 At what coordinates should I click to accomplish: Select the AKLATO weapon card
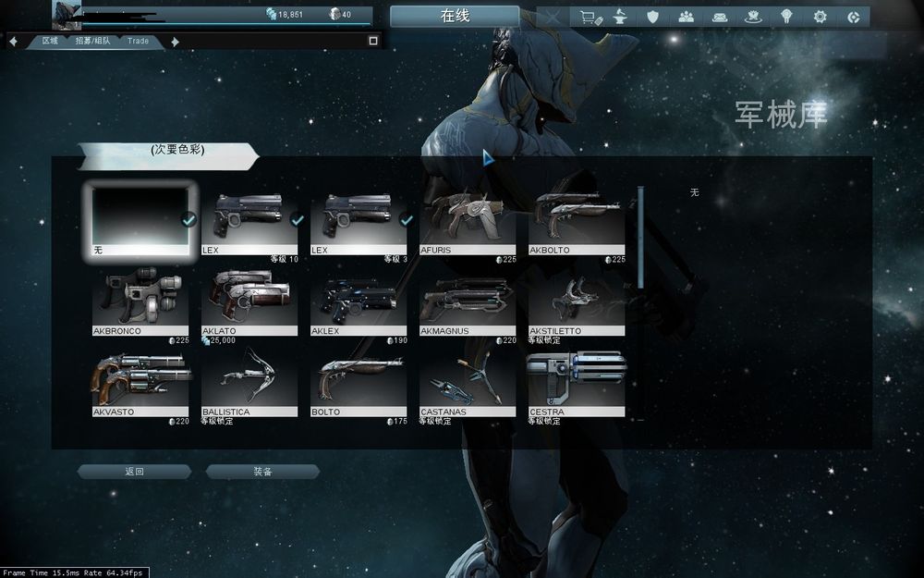click(249, 302)
